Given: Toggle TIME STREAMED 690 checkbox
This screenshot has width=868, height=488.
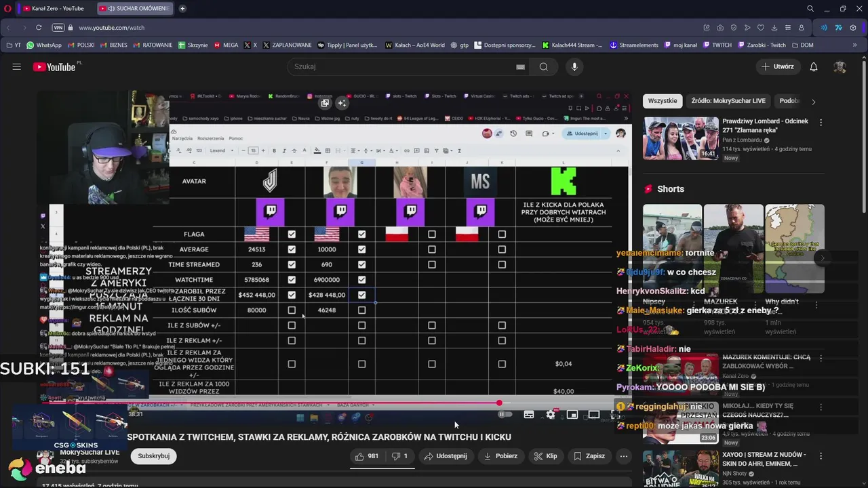Looking at the screenshot, I should coord(361,264).
